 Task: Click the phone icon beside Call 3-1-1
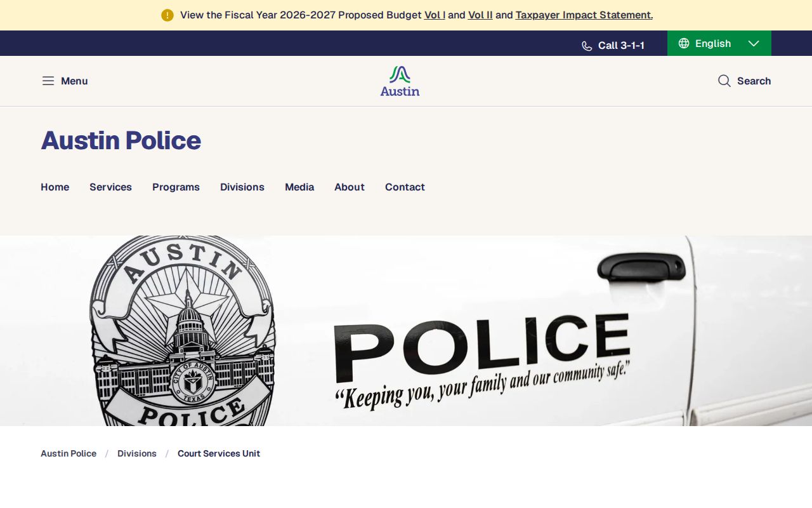[587, 46]
